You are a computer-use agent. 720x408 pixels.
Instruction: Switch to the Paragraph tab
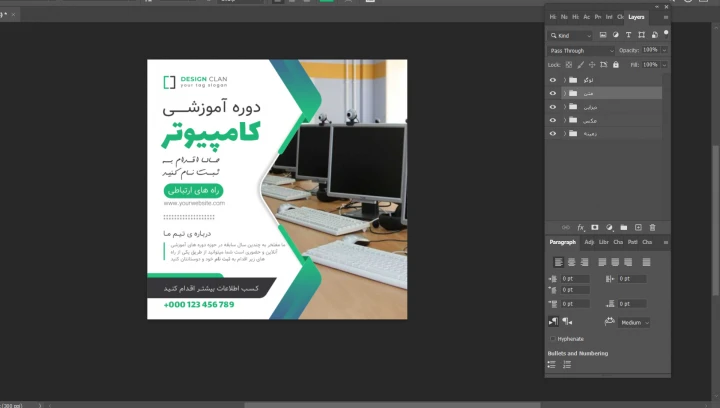tap(562, 242)
